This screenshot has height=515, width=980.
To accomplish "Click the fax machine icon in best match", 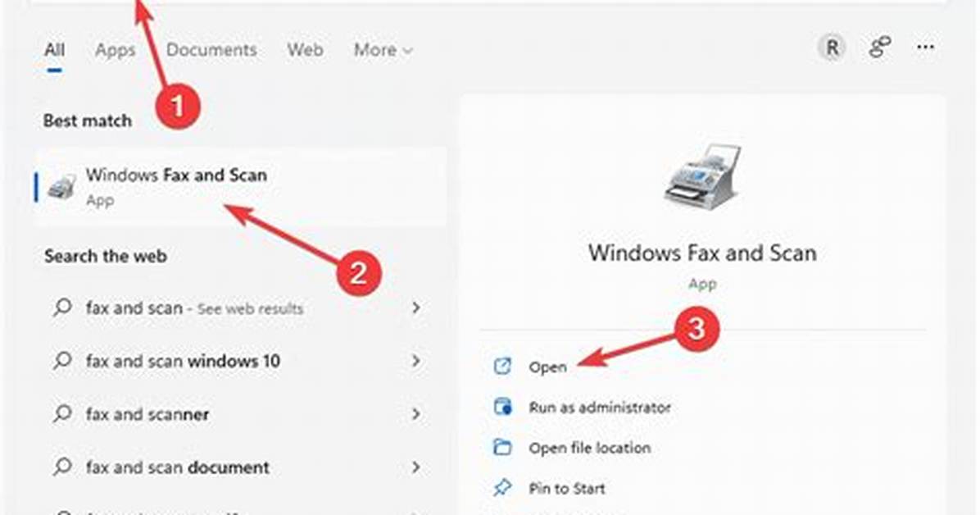I will tap(62, 187).
